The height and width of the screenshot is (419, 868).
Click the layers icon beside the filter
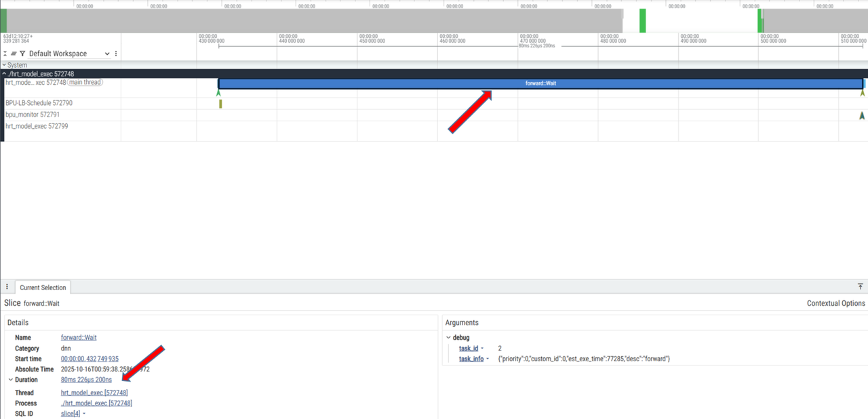14,54
